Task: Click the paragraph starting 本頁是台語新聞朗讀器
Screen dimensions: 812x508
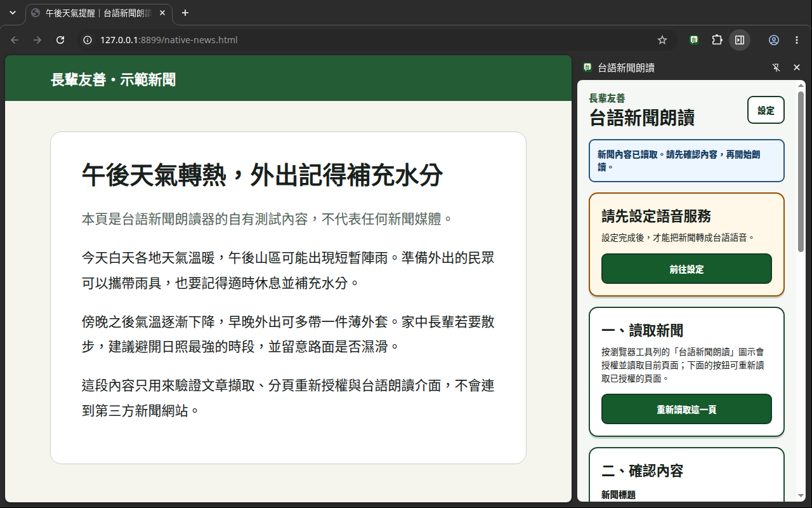Action: pyautogui.click(x=267, y=219)
